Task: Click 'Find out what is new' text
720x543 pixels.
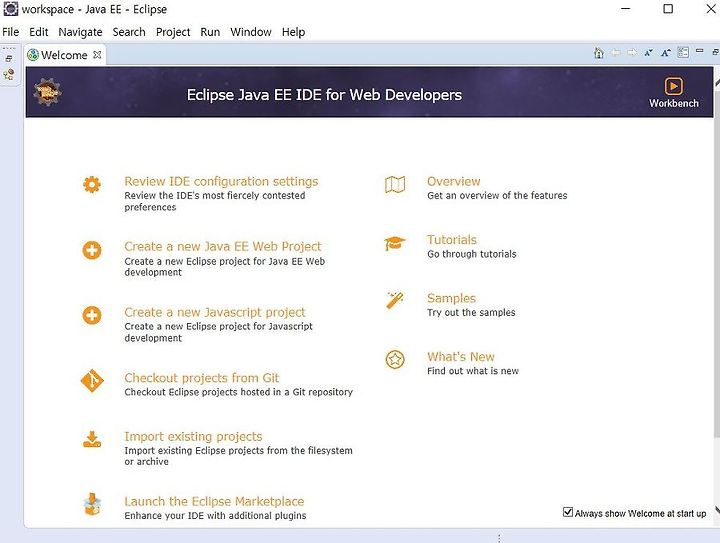Action: (x=472, y=371)
